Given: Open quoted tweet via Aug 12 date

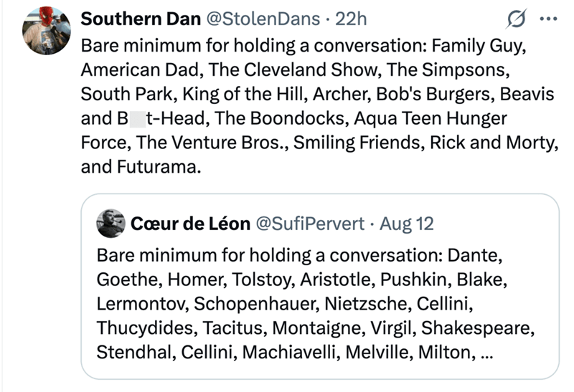Looking at the screenshot, I should point(406,224).
